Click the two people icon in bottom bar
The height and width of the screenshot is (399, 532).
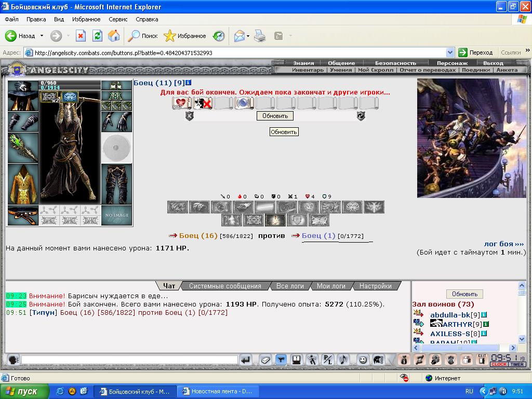click(x=467, y=360)
